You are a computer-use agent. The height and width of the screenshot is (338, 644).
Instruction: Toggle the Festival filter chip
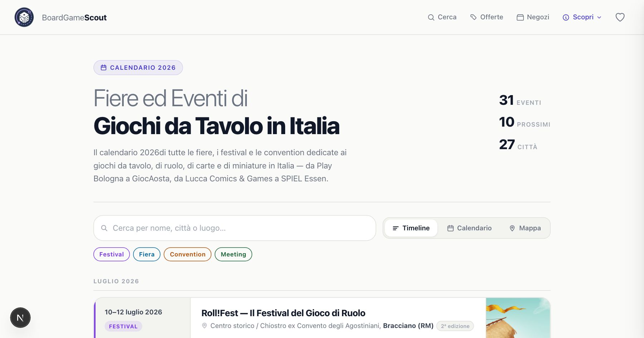tap(112, 254)
